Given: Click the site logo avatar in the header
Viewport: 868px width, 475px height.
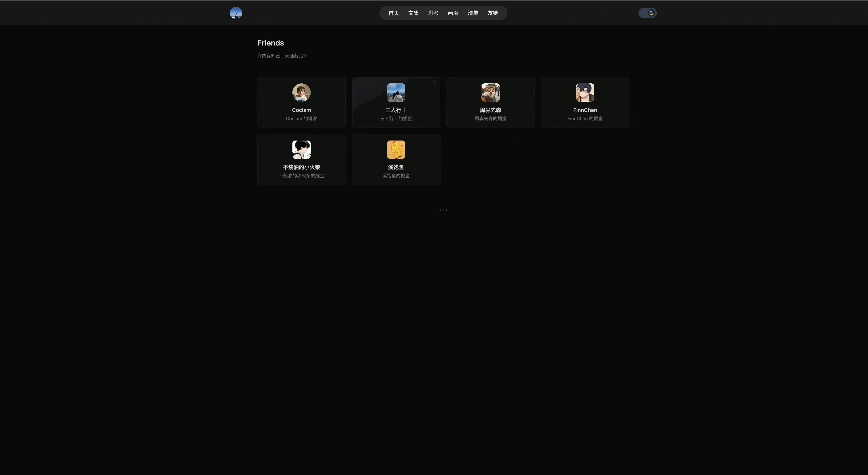Looking at the screenshot, I should click(236, 13).
